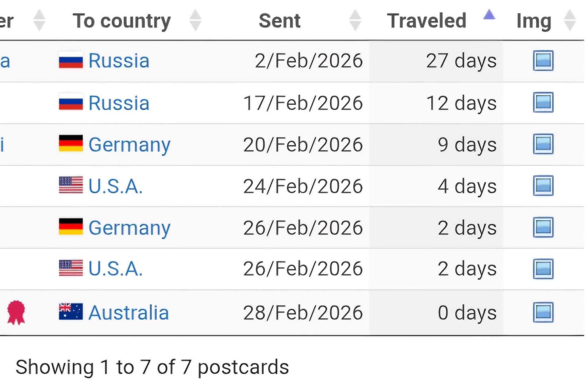Click the Traveled column header text

pyautogui.click(x=426, y=21)
